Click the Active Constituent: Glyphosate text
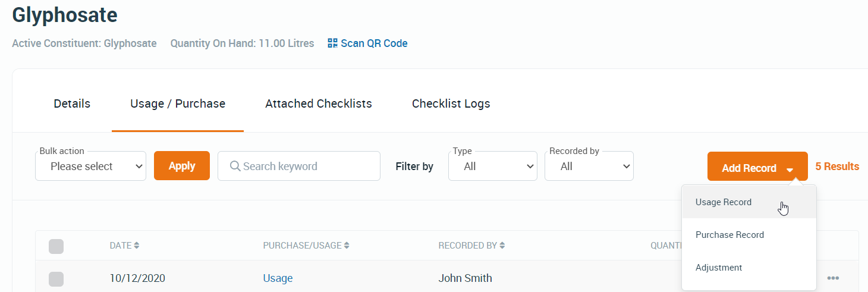The height and width of the screenshot is (292, 868). click(84, 43)
